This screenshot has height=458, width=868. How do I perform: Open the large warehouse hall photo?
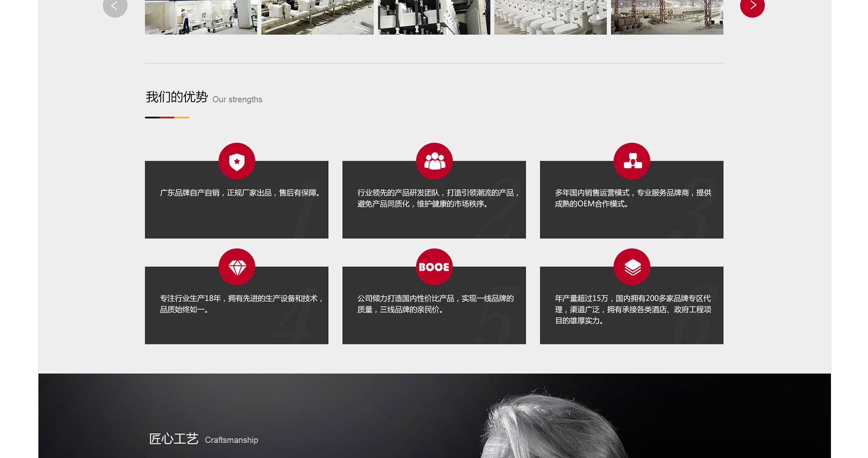pos(667,17)
